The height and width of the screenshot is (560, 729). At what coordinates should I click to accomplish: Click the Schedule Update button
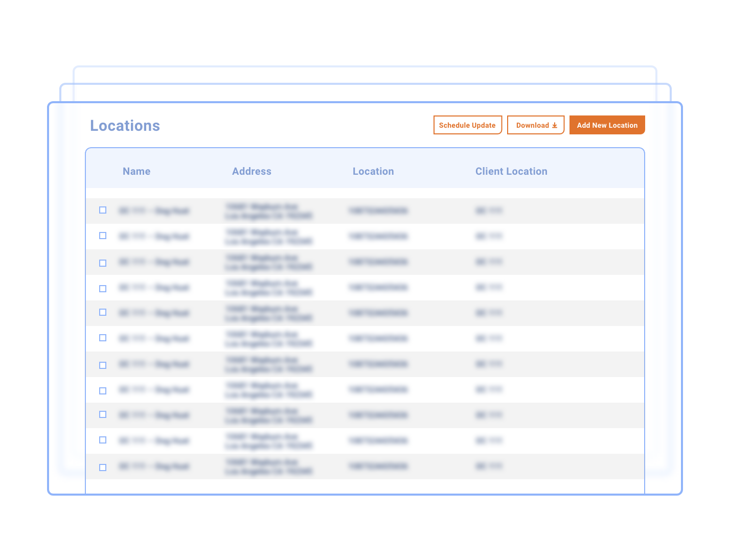pyautogui.click(x=467, y=125)
